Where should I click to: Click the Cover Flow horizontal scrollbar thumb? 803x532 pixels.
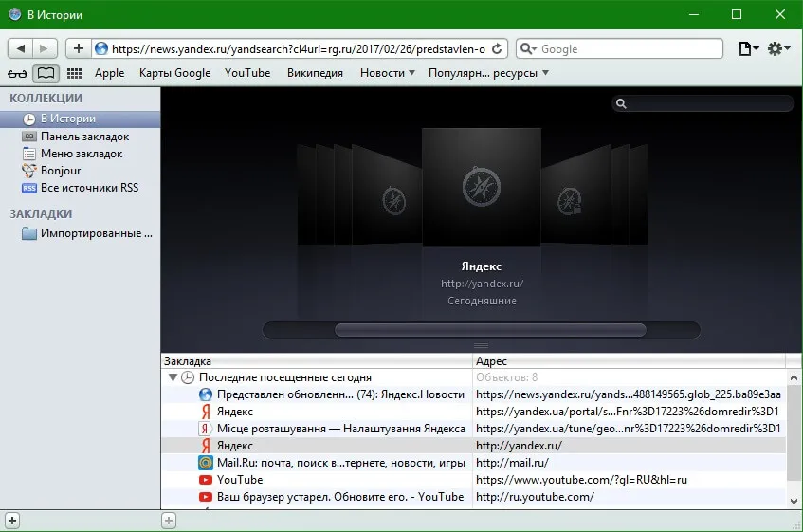point(490,330)
